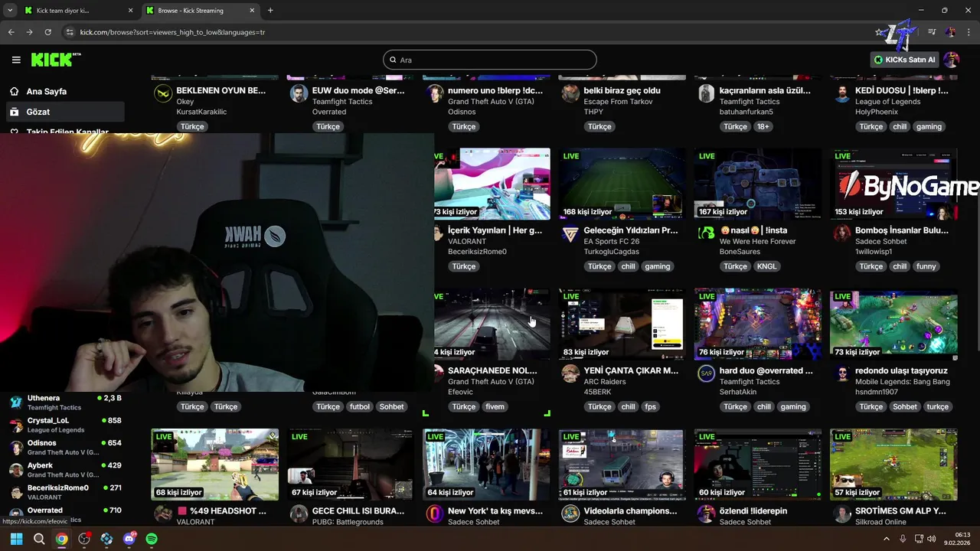Close the Kick team diyor ki tab

(x=130, y=11)
